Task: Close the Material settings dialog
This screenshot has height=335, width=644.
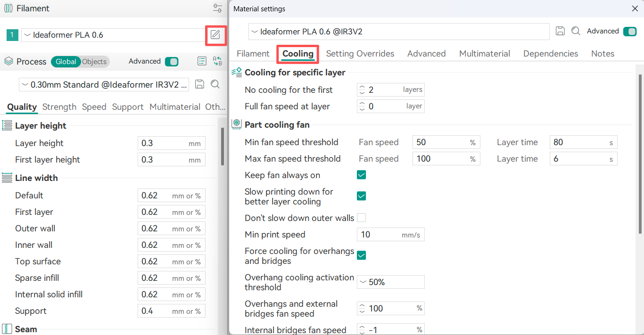Action: pos(635,8)
